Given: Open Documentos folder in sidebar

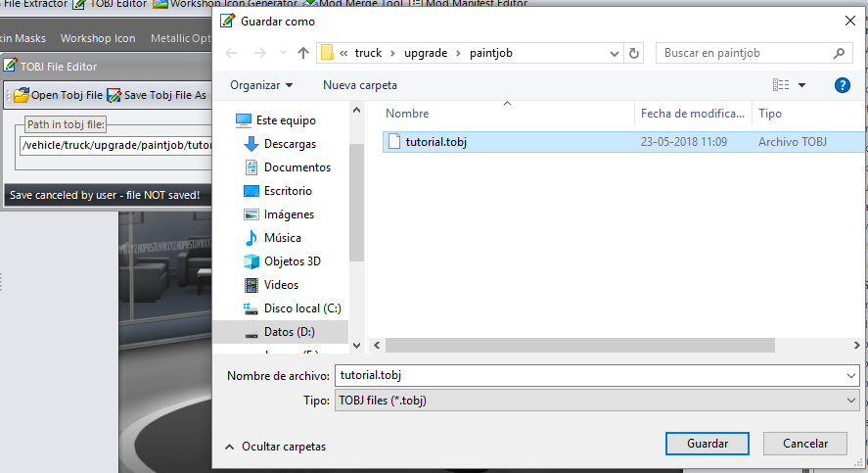Looking at the screenshot, I should click(x=297, y=167).
